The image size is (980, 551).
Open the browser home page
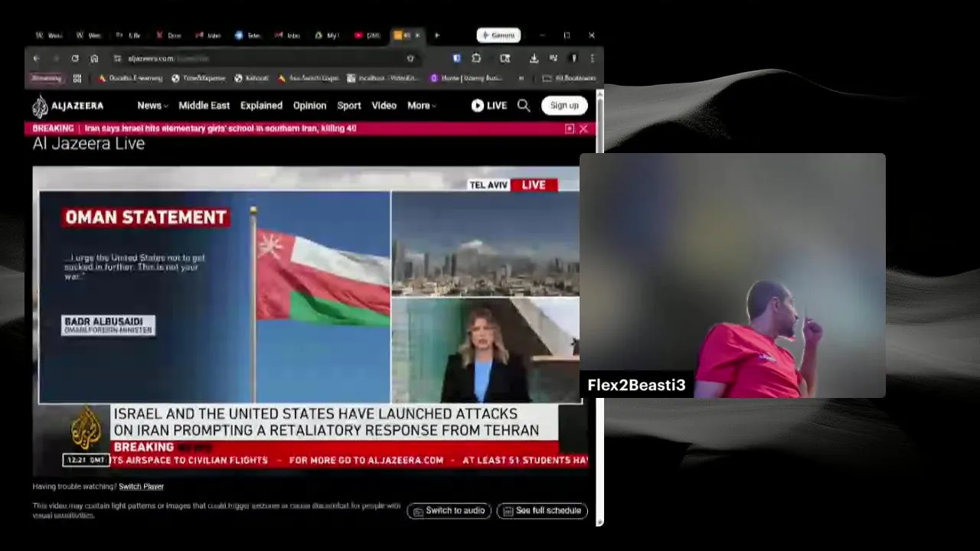coord(94,58)
